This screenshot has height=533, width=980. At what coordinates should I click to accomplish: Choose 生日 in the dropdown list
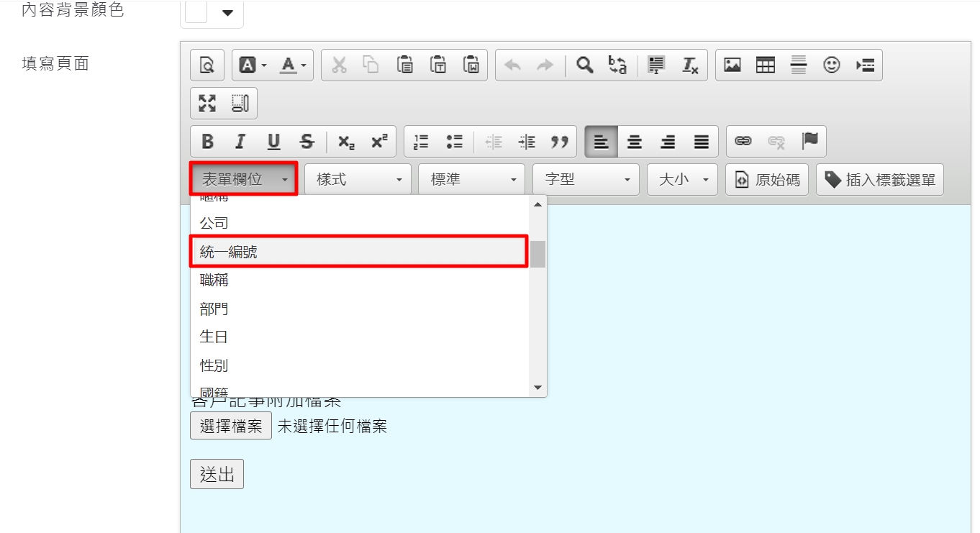[358, 337]
